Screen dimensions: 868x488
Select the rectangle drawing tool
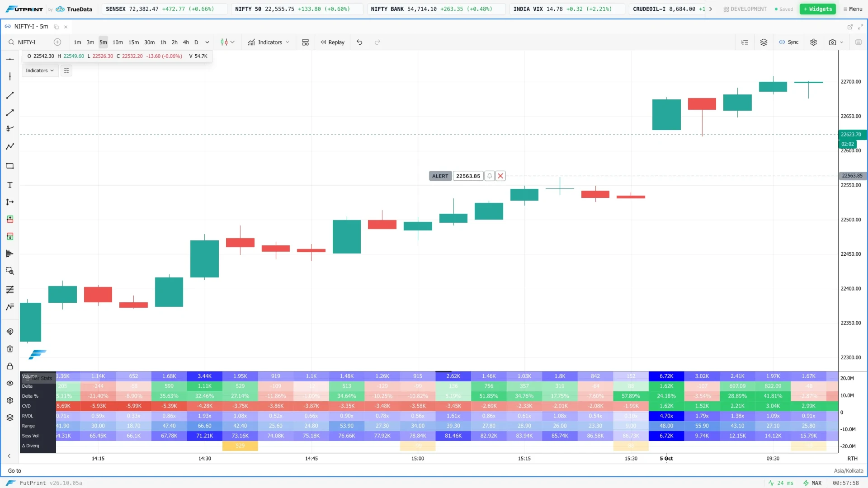click(10, 166)
